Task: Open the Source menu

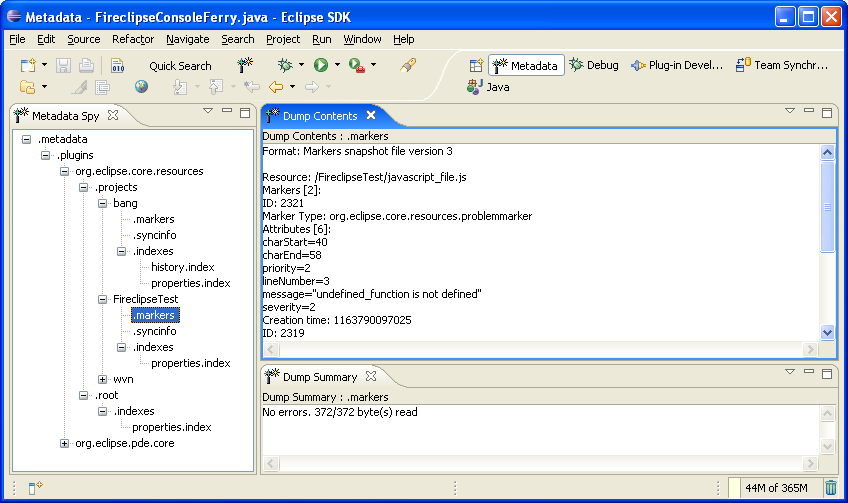Action: 84,39
